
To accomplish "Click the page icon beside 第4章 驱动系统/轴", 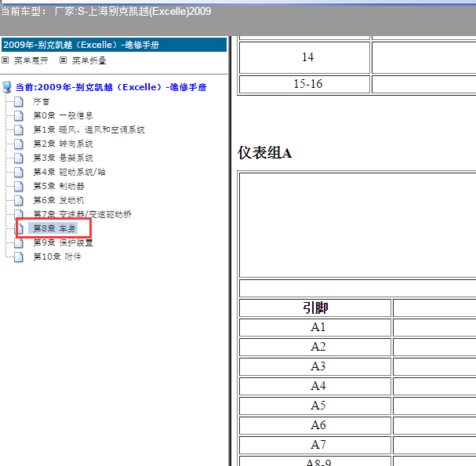I will coord(19,173).
